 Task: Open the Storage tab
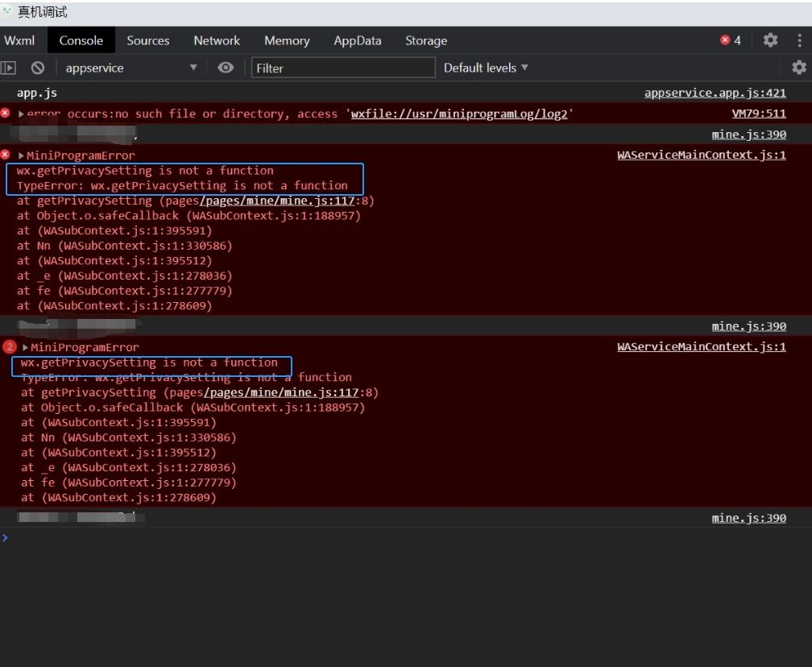tap(426, 40)
